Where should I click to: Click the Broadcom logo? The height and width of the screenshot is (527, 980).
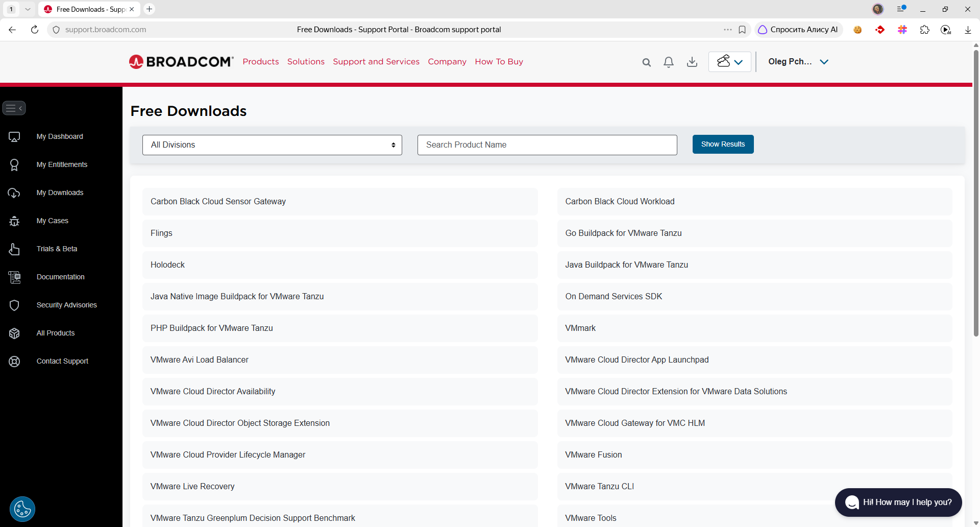(181, 62)
